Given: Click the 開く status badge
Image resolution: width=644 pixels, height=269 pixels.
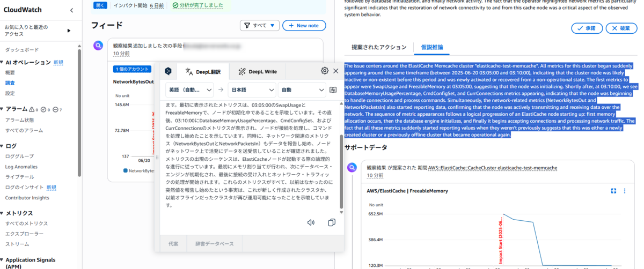Looking at the screenshot, I should [100, 5].
